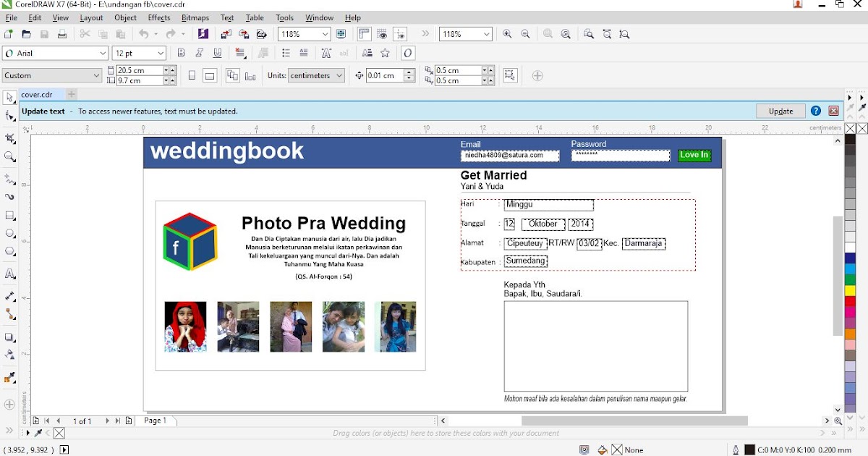The height and width of the screenshot is (456, 868).
Task: Click the Full-screen preview icon
Action: point(341,34)
